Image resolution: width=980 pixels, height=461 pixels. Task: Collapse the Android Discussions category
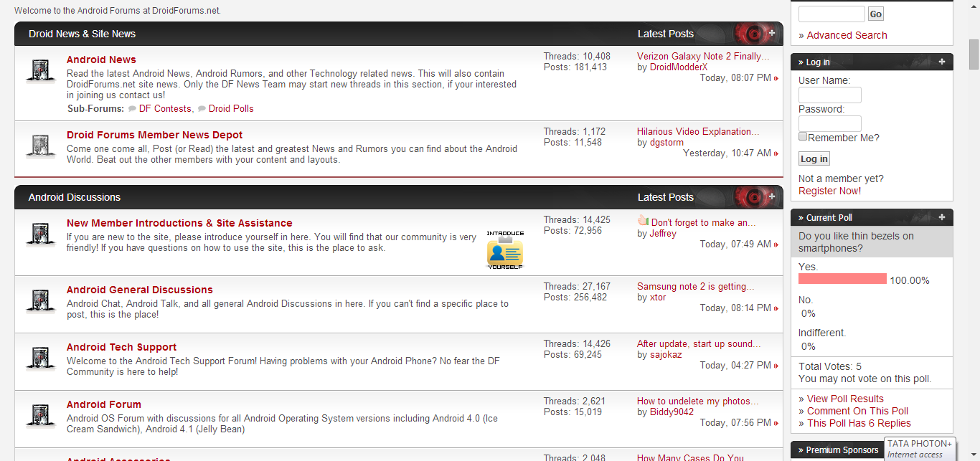[772, 196]
